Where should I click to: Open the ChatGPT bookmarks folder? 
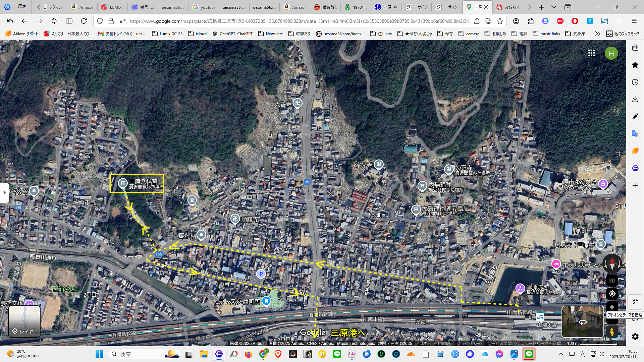[x=233, y=34]
